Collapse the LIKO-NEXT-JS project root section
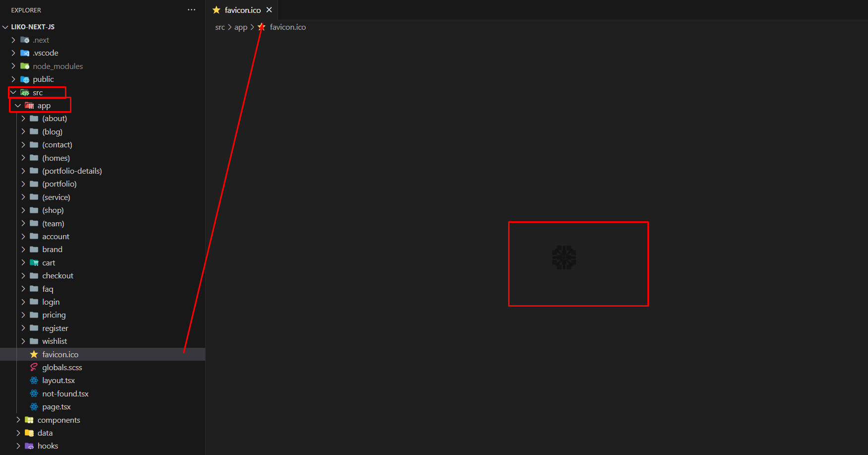The height and width of the screenshot is (455, 868). point(5,27)
